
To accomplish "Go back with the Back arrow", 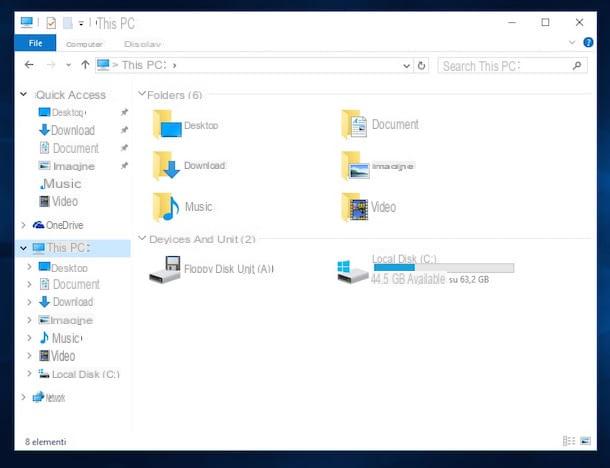I will coord(29,65).
